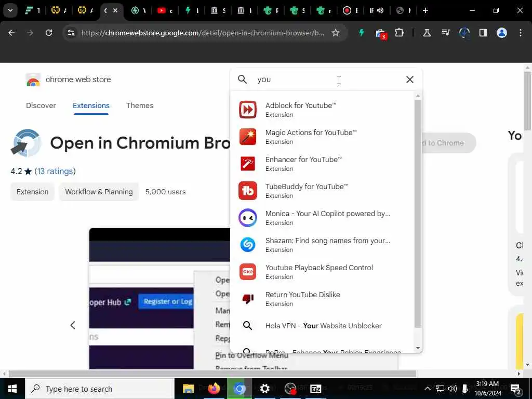Toggle the side panel icon
Image resolution: width=532 pixels, height=399 pixels.
(x=483, y=33)
